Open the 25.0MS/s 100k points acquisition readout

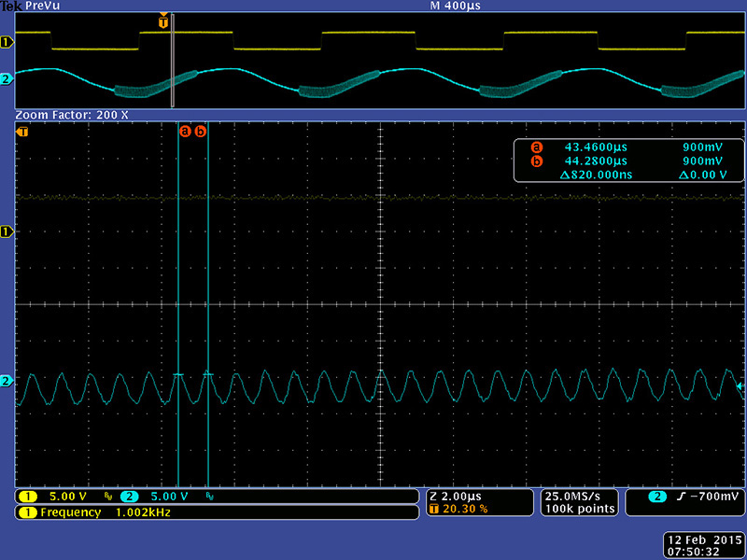point(579,502)
